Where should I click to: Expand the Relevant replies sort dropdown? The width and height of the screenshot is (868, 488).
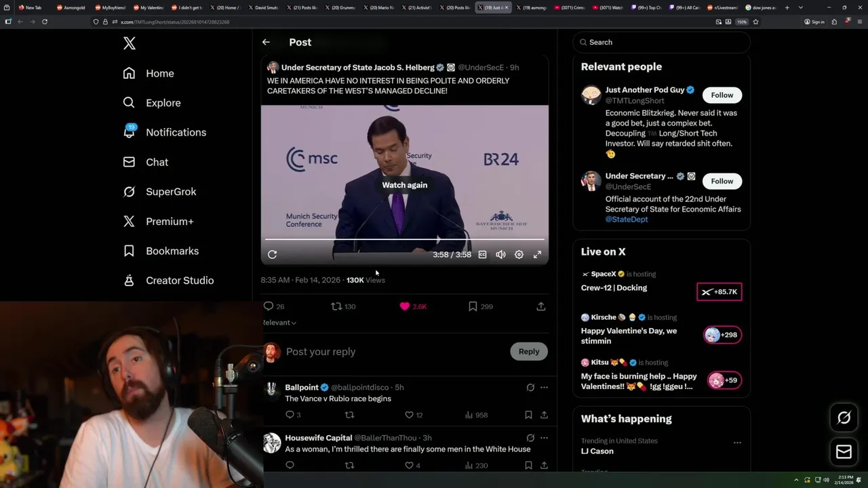point(279,323)
